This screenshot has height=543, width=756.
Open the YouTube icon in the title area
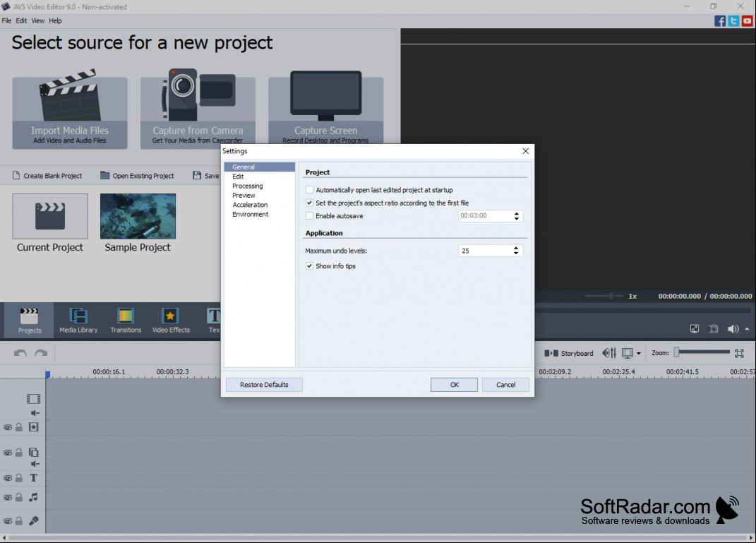(748, 20)
